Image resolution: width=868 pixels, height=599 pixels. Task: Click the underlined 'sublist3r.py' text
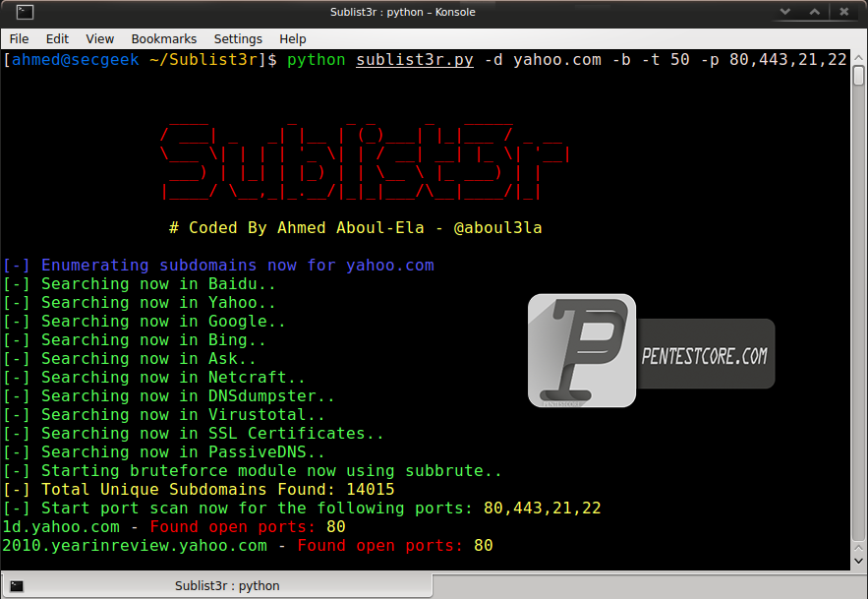coord(415,60)
